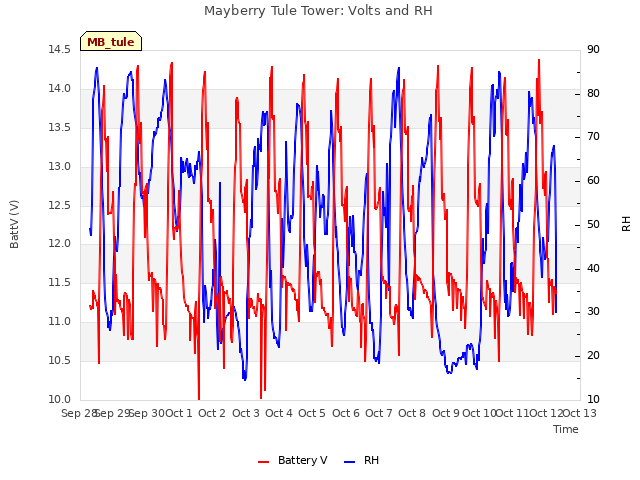Screen dimensions: 640x480
Task: Click the 50 RH tick label
Action: pyautogui.click(x=593, y=224)
